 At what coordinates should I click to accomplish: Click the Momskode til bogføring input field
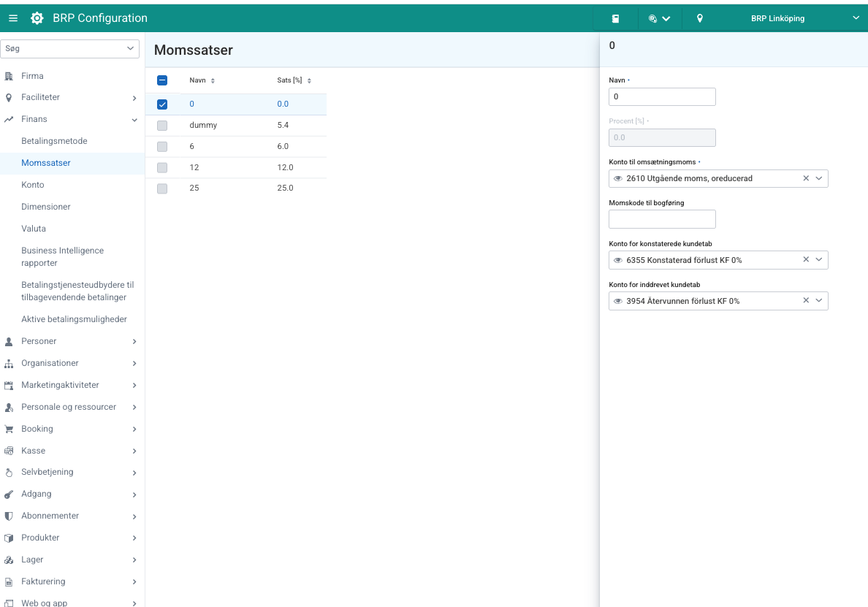click(x=662, y=219)
